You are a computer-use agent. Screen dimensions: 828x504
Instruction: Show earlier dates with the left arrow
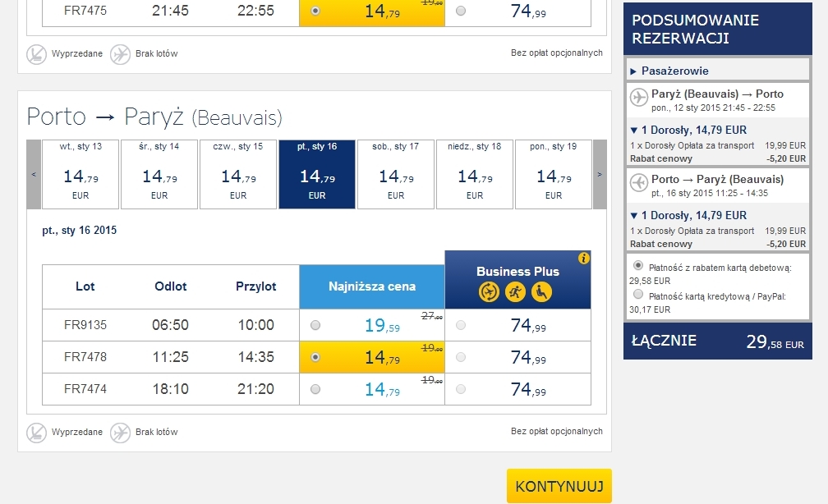coord(34,174)
